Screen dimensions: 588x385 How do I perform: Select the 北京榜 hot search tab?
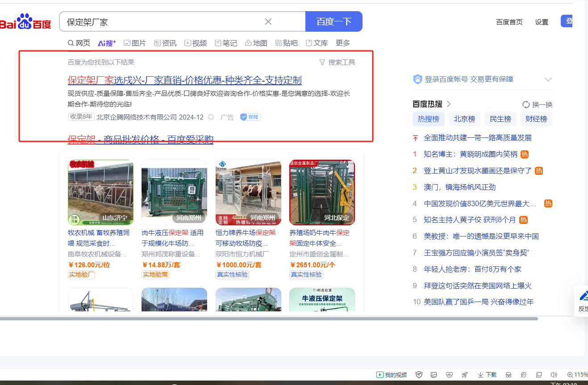pyautogui.click(x=464, y=119)
